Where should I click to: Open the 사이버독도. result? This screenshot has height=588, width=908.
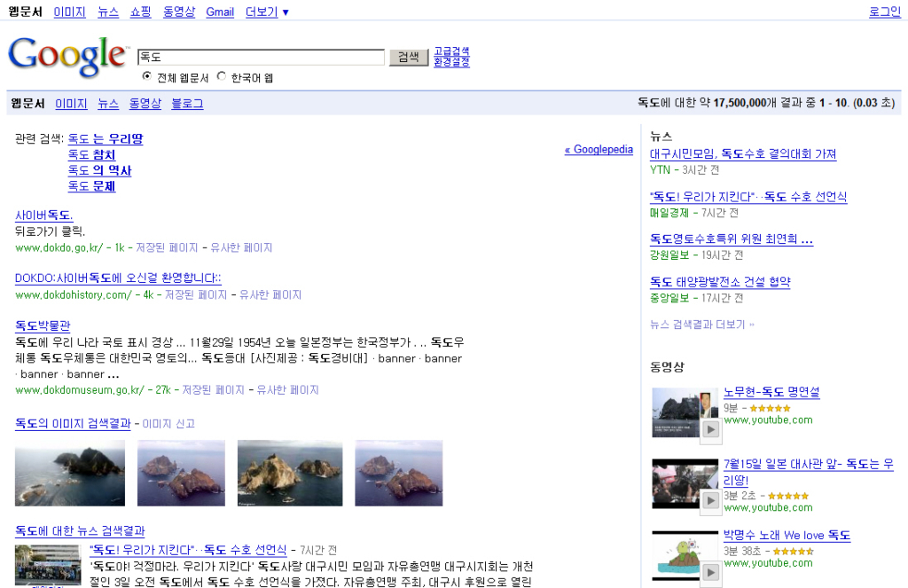point(43,215)
